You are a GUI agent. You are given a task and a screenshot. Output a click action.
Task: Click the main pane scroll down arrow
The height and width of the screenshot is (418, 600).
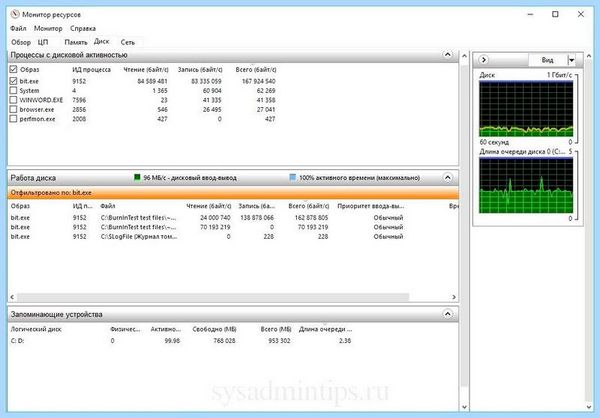coord(465,407)
